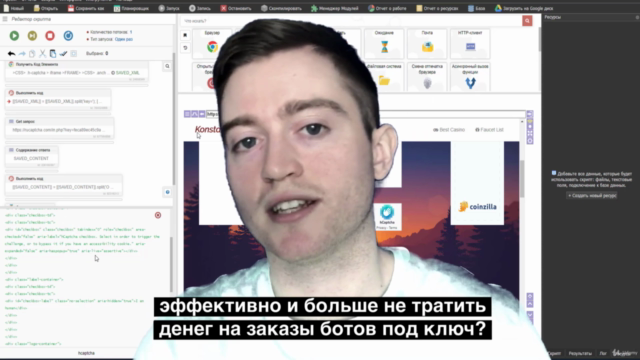Click the Undo arrow icon
Image resolution: width=640 pixels, height=360 pixels.
point(11,53)
